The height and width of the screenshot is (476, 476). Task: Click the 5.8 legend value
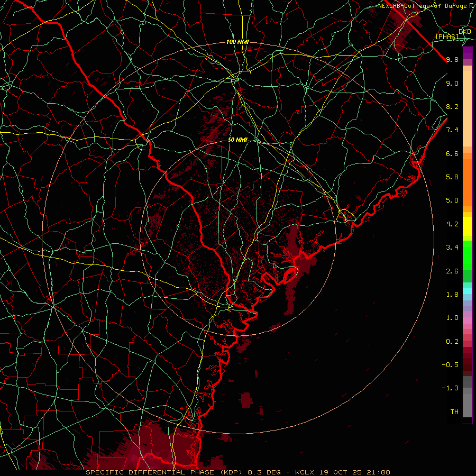click(452, 177)
